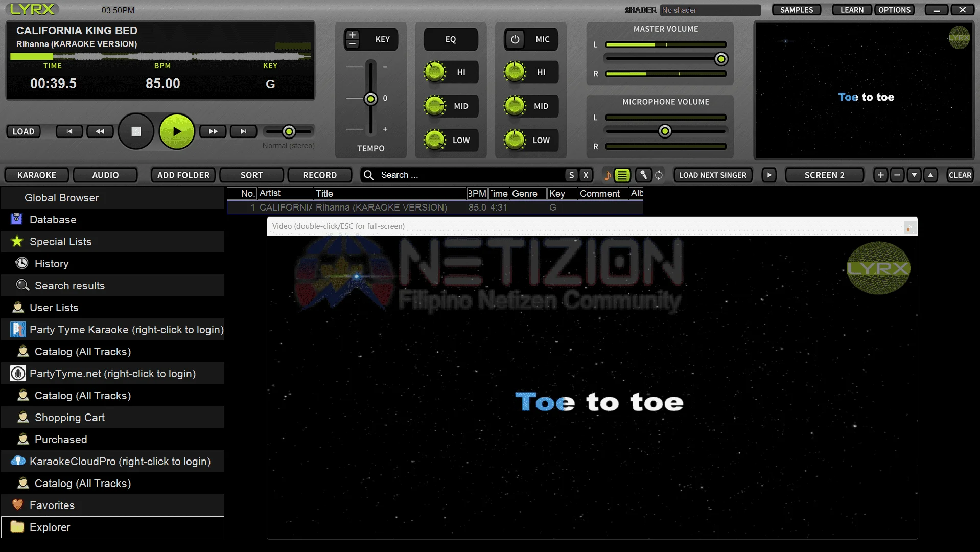This screenshot has height=552, width=980.
Task: Skip to next track button
Action: (244, 131)
